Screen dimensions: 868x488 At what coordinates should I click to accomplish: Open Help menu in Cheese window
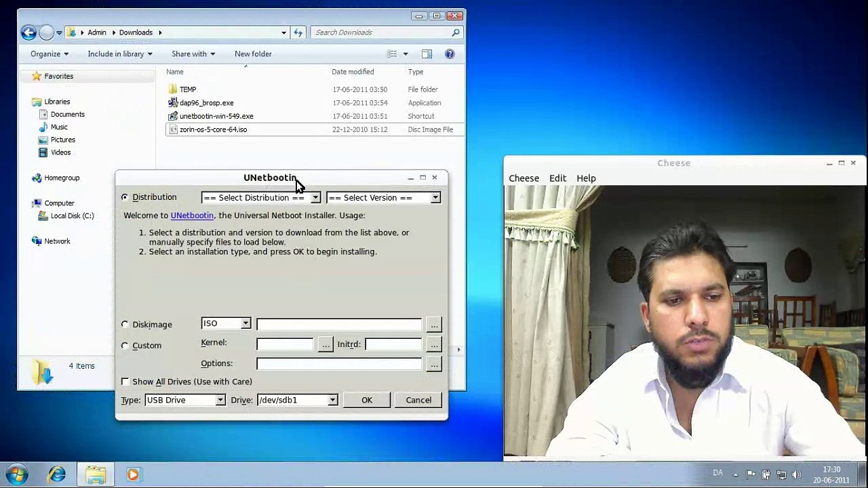pyautogui.click(x=586, y=178)
